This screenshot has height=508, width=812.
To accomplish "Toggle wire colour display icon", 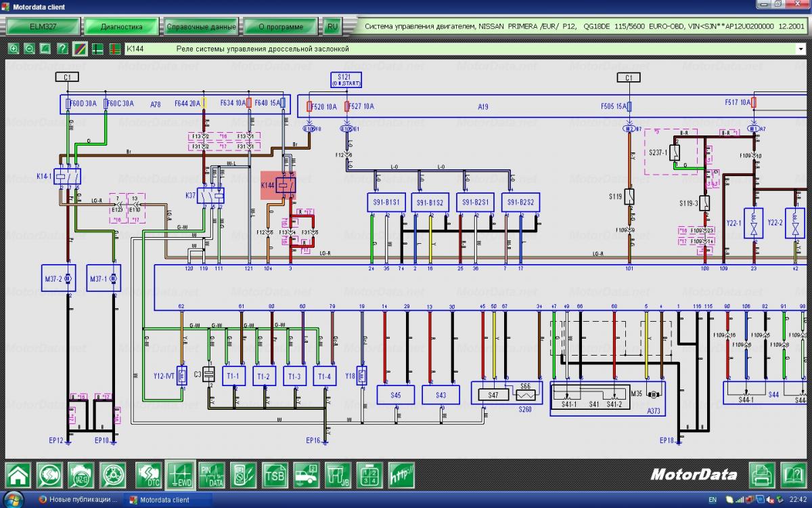I will (80, 49).
